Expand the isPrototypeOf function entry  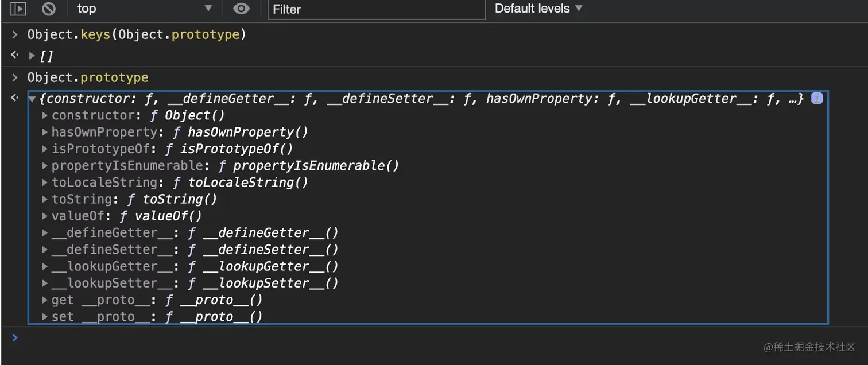click(45, 149)
